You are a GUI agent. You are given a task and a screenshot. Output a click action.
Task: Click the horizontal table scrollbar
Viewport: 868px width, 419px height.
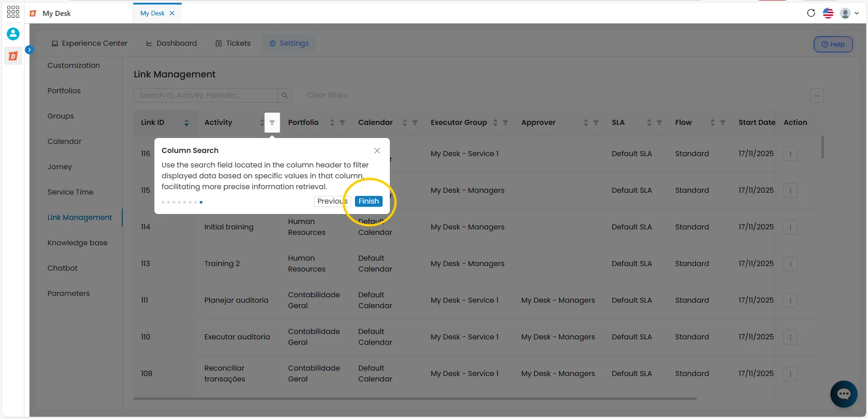[415, 399]
